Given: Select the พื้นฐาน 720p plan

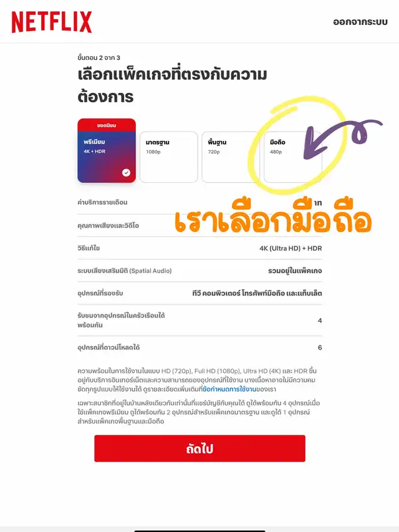Looking at the screenshot, I should (x=231, y=157).
